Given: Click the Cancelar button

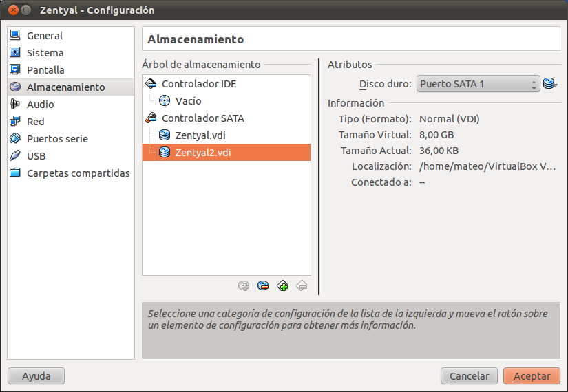Looking at the screenshot, I should pyautogui.click(x=470, y=376).
